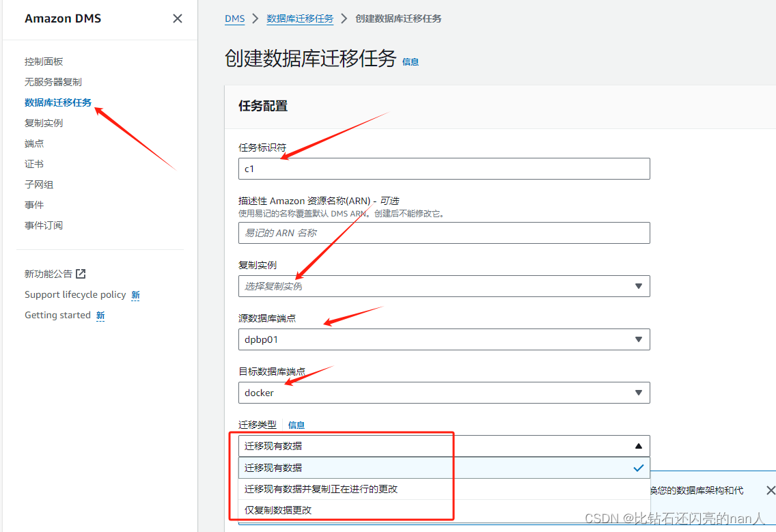
Task: Select 仅复制数据更改 option
Action: point(444,510)
